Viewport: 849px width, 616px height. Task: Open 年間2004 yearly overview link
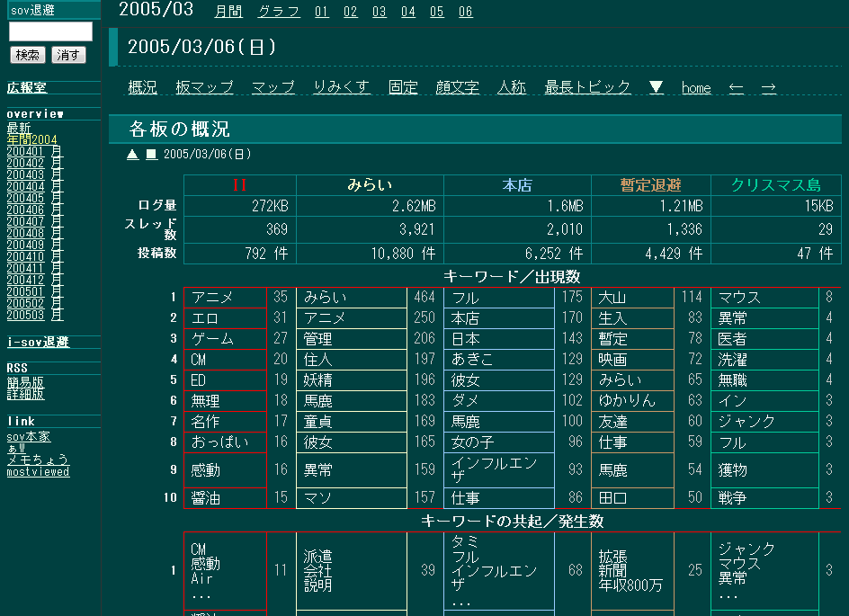tap(31, 139)
